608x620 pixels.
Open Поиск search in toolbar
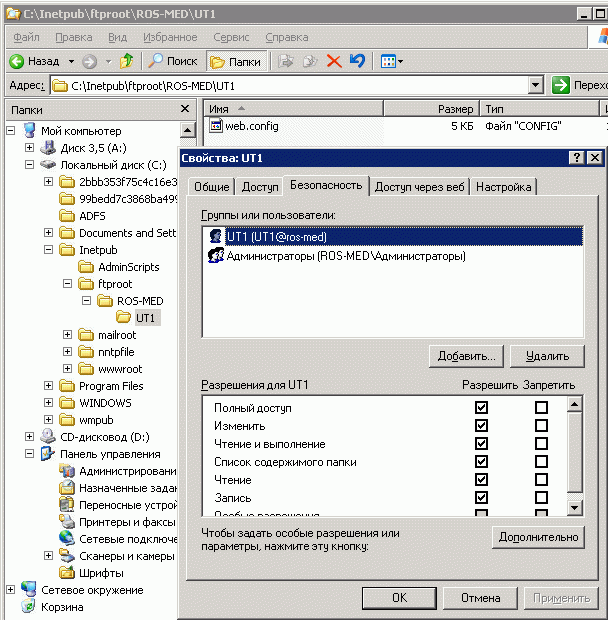[x=172, y=61]
